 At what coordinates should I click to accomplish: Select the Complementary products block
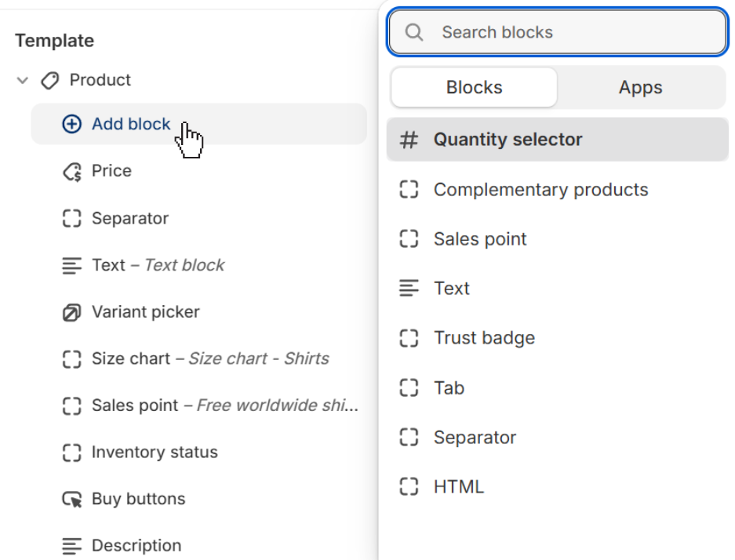coord(540,189)
